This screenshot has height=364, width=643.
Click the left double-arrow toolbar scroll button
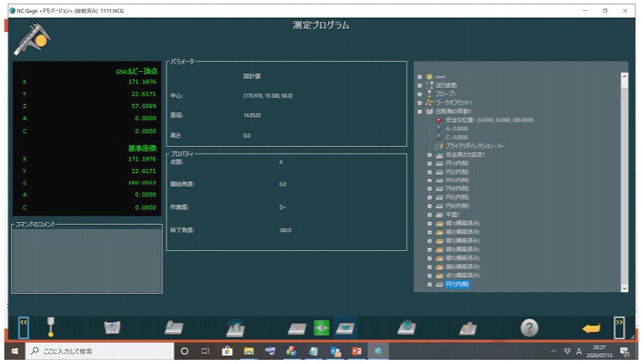click(23, 327)
